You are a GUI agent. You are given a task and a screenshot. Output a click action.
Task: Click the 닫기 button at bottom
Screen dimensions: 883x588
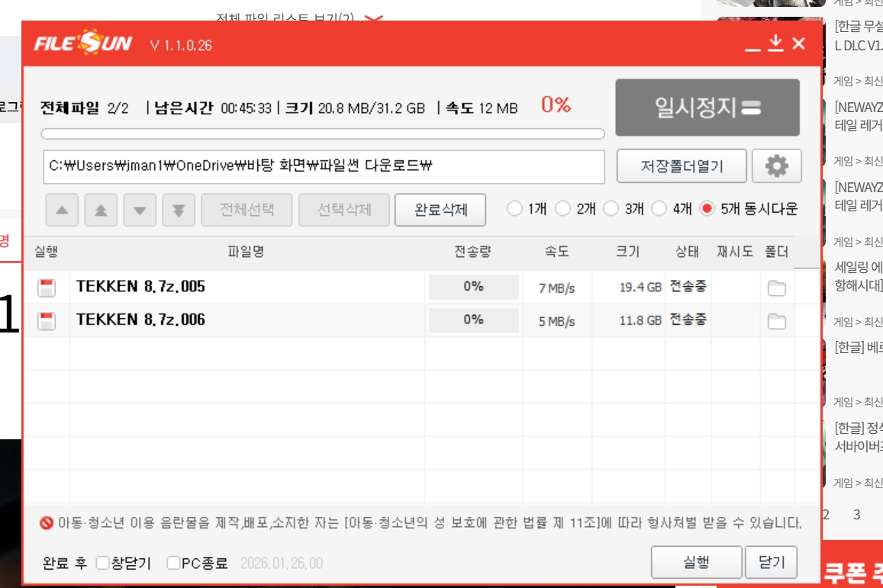(x=771, y=562)
